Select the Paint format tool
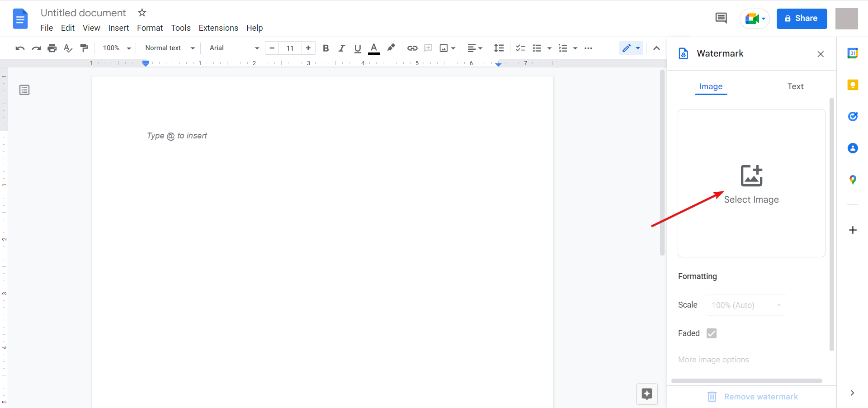Image resolution: width=868 pixels, height=408 pixels. [x=84, y=48]
